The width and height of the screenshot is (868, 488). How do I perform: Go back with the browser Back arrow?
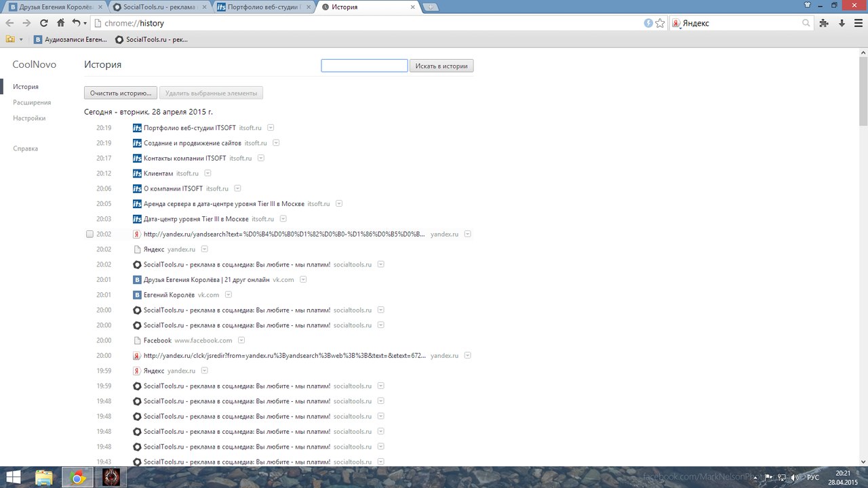pyautogui.click(x=9, y=23)
